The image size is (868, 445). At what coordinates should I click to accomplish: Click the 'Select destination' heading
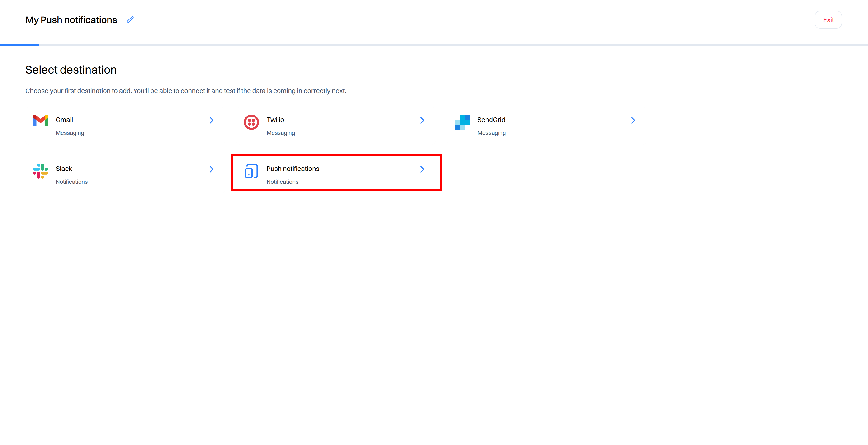pos(71,70)
